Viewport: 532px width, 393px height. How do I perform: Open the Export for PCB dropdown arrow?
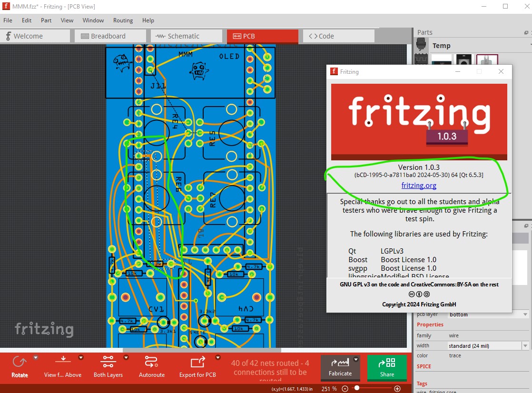[218, 357]
